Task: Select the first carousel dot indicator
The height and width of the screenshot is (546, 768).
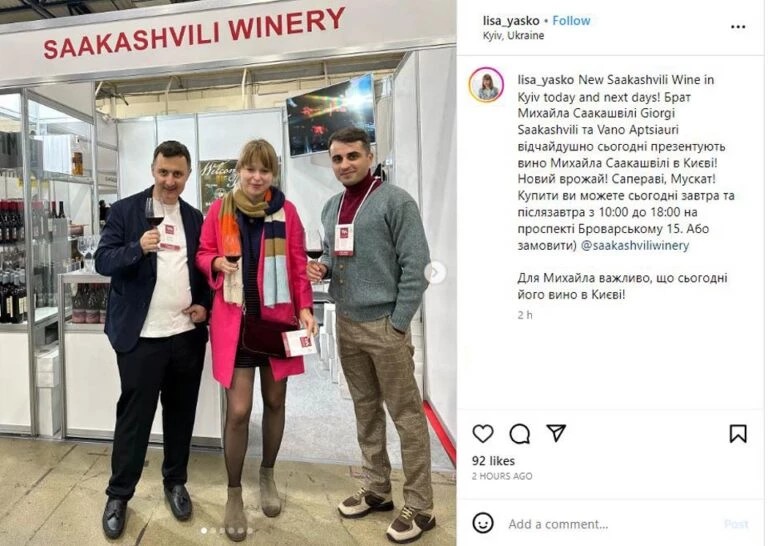Action: click(204, 530)
